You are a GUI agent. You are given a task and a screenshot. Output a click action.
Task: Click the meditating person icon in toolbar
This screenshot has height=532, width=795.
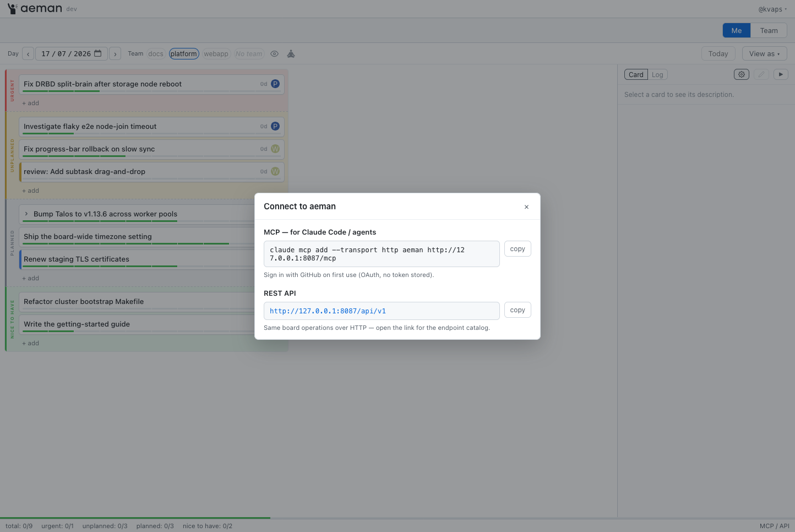291,54
